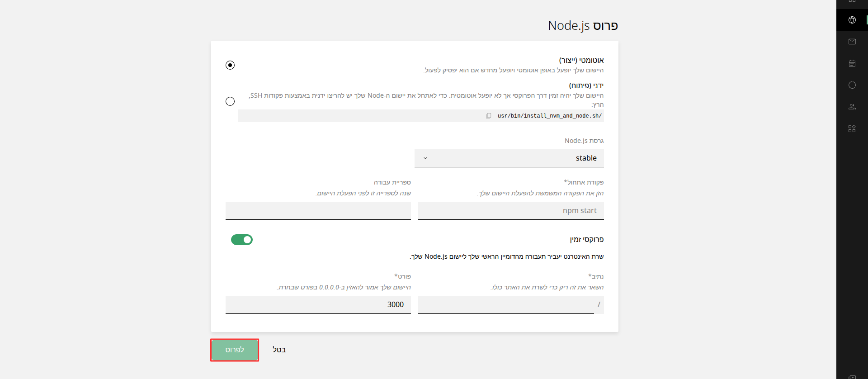This screenshot has width=868, height=379.
Task: Click the green deploy button
Action: pyautogui.click(x=235, y=350)
